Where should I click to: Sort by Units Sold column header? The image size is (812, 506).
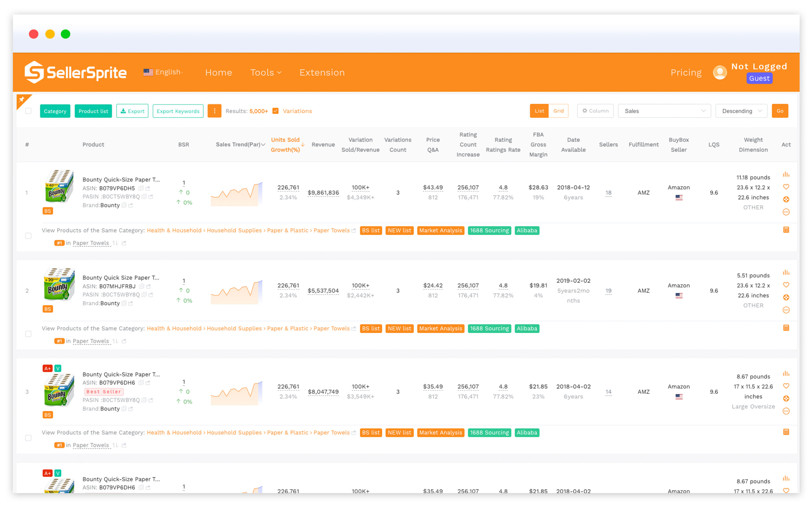pos(285,145)
